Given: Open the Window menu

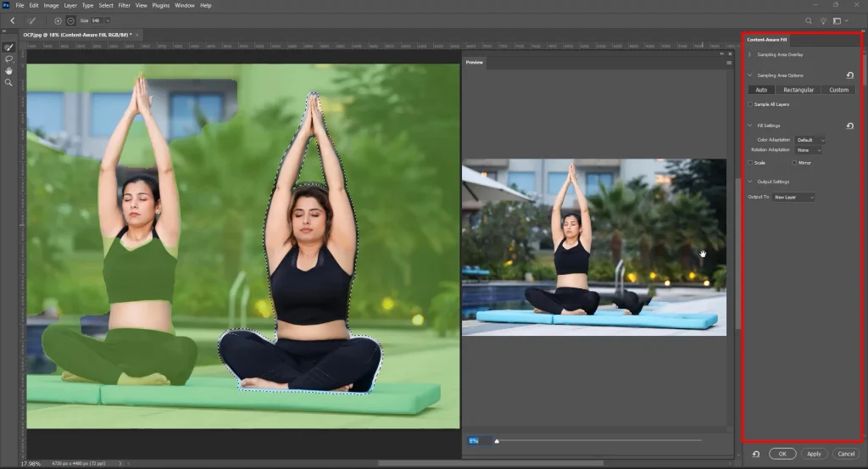Looking at the screenshot, I should coord(184,6).
